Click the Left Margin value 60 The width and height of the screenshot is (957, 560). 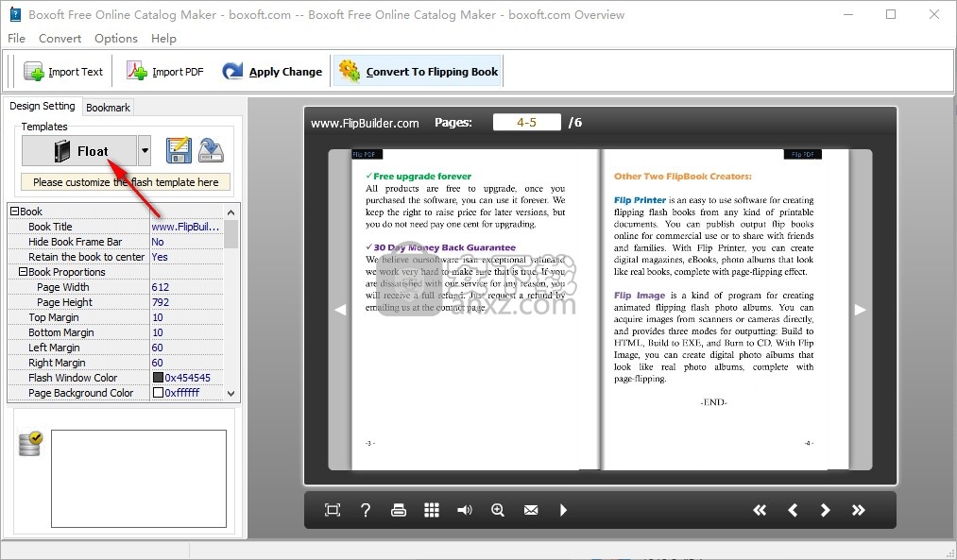[186, 348]
